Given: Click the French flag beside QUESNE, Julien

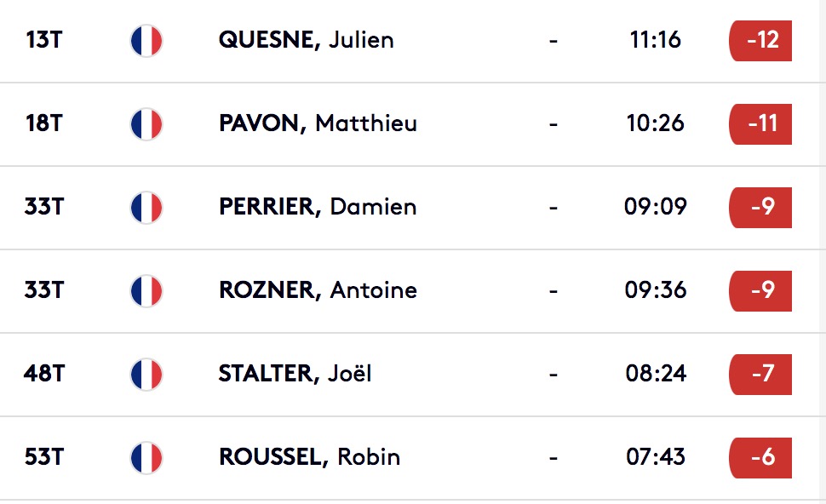Looking at the screenshot, I should pyautogui.click(x=146, y=41).
